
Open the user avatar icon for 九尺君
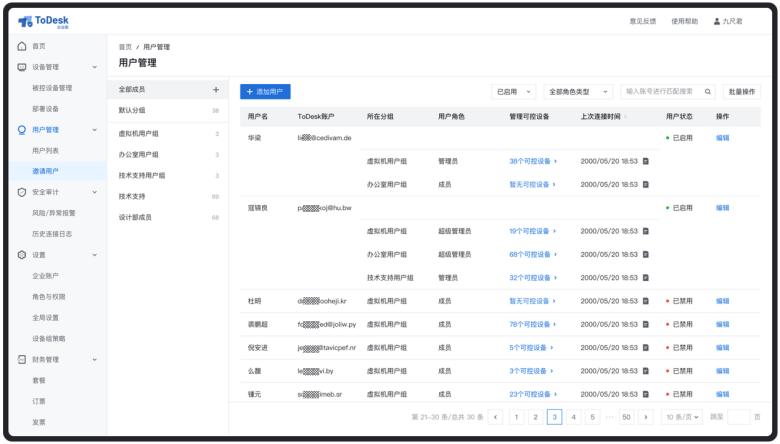(717, 21)
